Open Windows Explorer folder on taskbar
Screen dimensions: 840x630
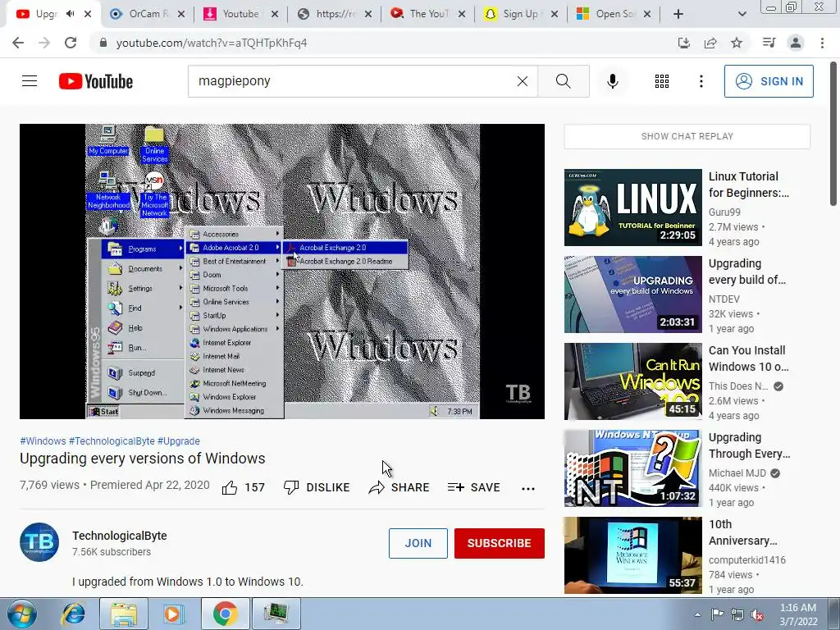pos(123,614)
